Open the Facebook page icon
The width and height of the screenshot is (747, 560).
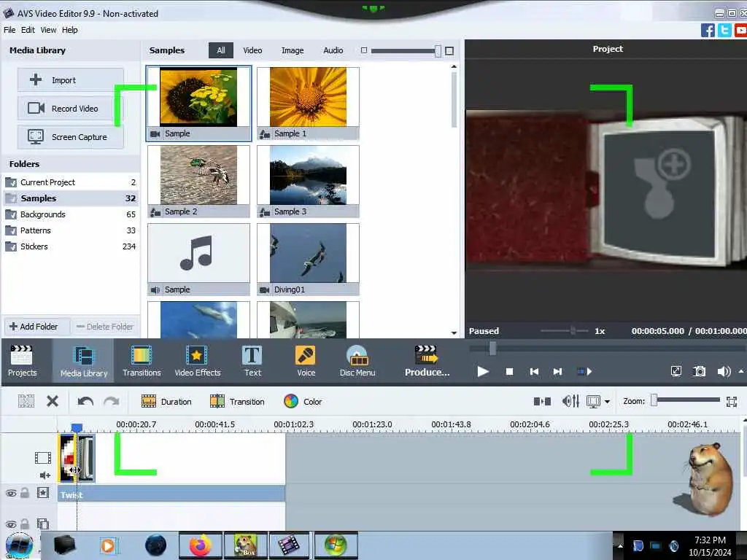pos(708,30)
